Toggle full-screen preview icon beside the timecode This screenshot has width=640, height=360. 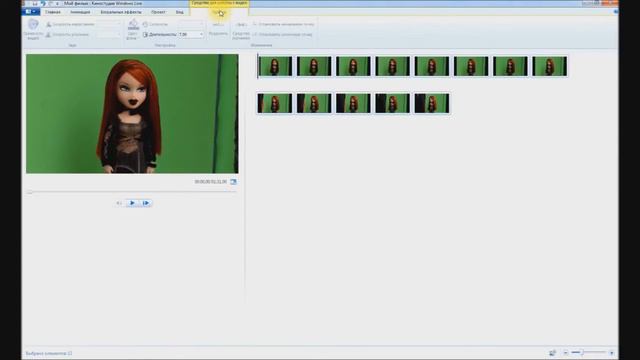tap(233, 182)
